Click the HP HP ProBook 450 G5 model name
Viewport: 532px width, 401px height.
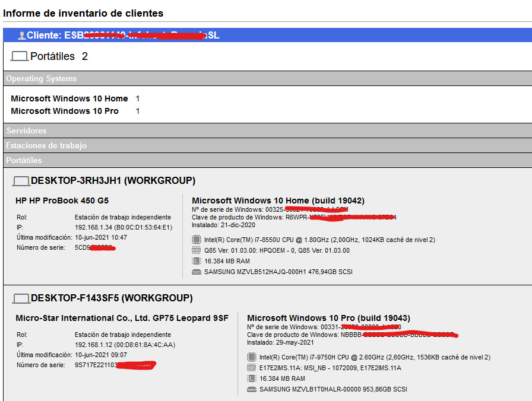[x=62, y=200]
